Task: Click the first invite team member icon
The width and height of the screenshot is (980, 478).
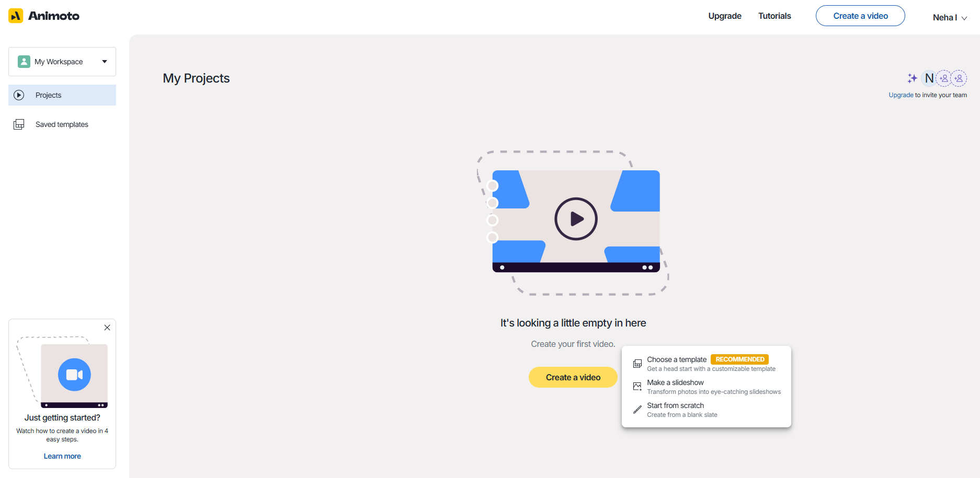Action: coord(944,78)
